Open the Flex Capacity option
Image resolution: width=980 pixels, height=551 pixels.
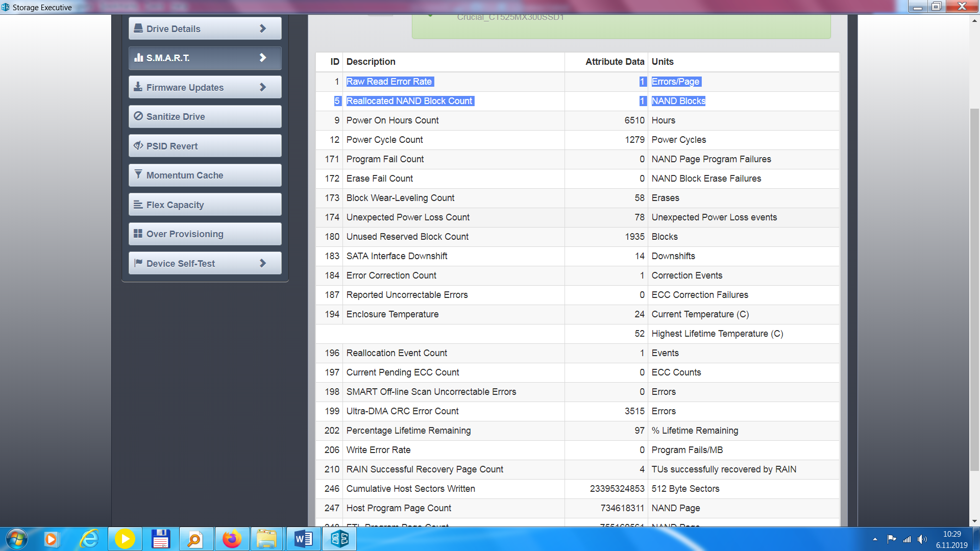point(205,205)
